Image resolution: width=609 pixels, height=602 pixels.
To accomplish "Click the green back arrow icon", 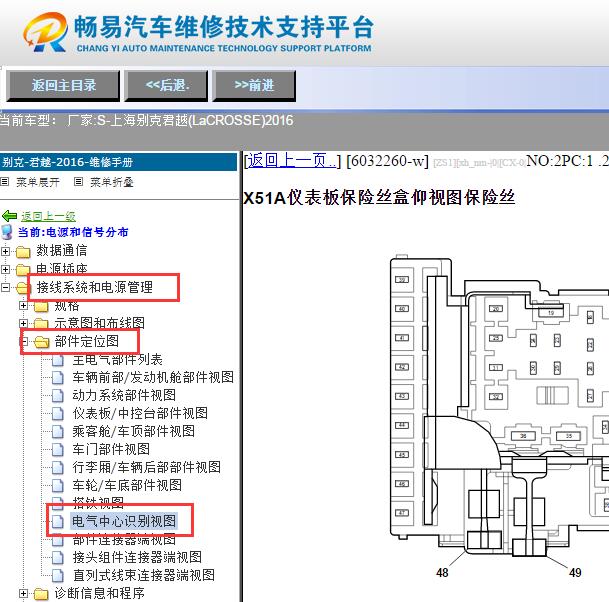I will pyautogui.click(x=9, y=216).
